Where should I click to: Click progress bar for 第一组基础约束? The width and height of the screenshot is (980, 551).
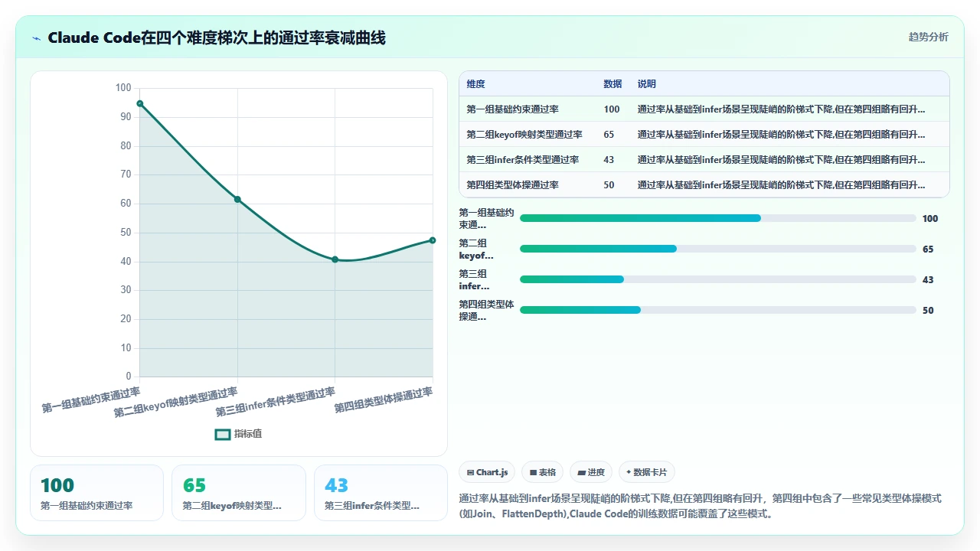click(717, 218)
